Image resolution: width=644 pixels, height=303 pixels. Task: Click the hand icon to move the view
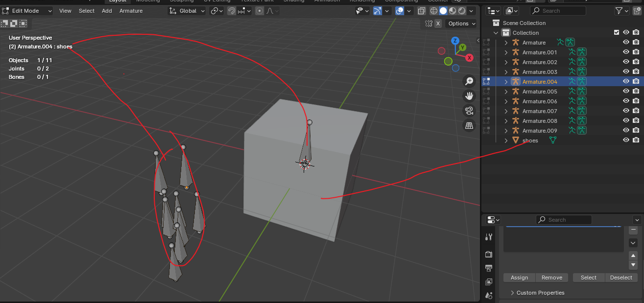(x=469, y=95)
